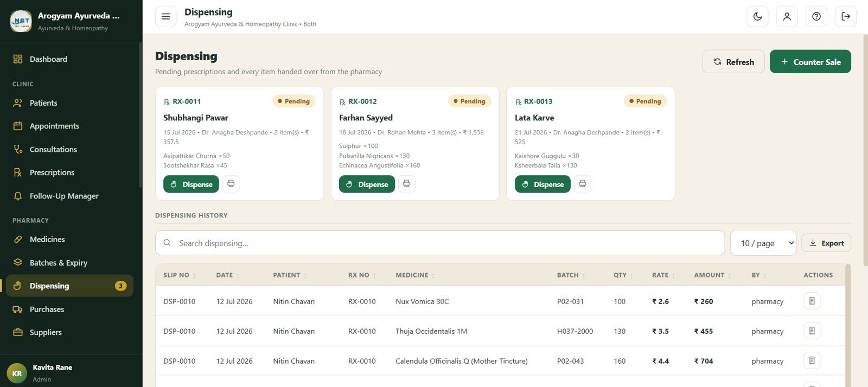Export the dispensing history
The width and height of the screenshot is (868, 387).
pyautogui.click(x=826, y=243)
